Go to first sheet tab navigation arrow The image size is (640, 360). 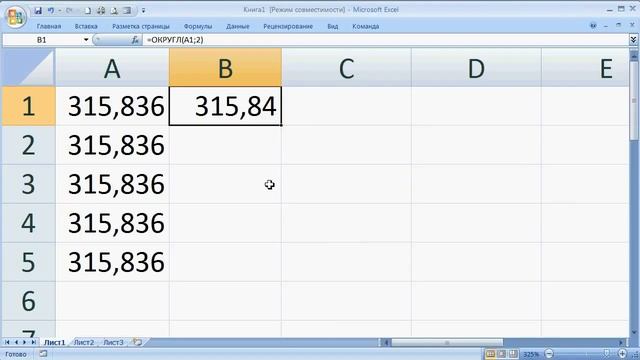click(x=7, y=342)
